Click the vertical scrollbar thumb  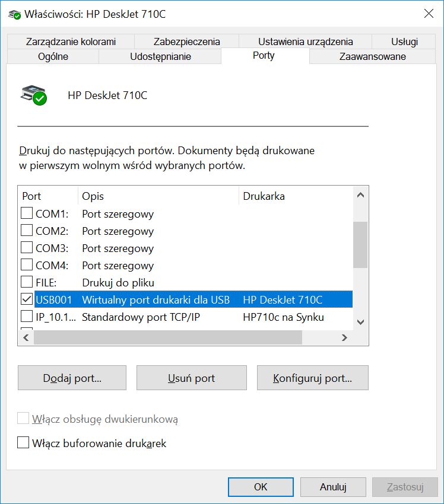click(360, 245)
